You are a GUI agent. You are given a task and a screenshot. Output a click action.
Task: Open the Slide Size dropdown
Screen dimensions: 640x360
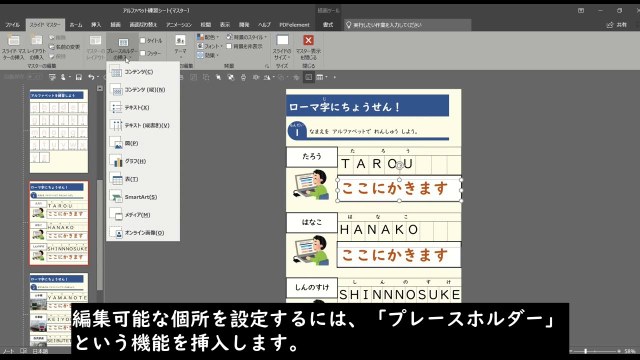coord(282,47)
